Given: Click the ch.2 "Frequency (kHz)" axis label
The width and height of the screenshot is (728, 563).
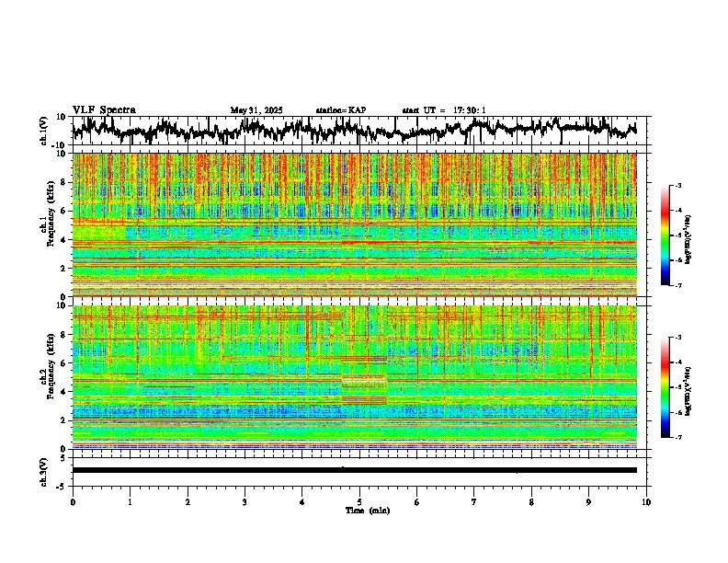Looking at the screenshot, I should click(x=51, y=366).
